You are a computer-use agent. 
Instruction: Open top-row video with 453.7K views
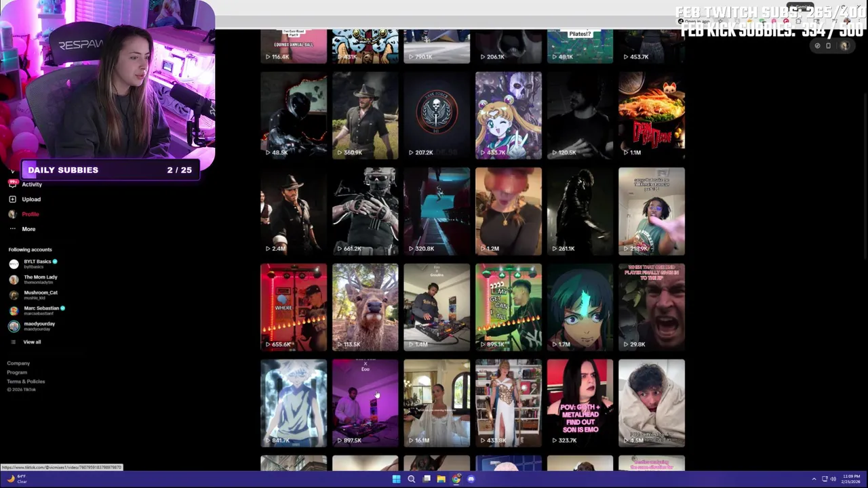(652, 46)
